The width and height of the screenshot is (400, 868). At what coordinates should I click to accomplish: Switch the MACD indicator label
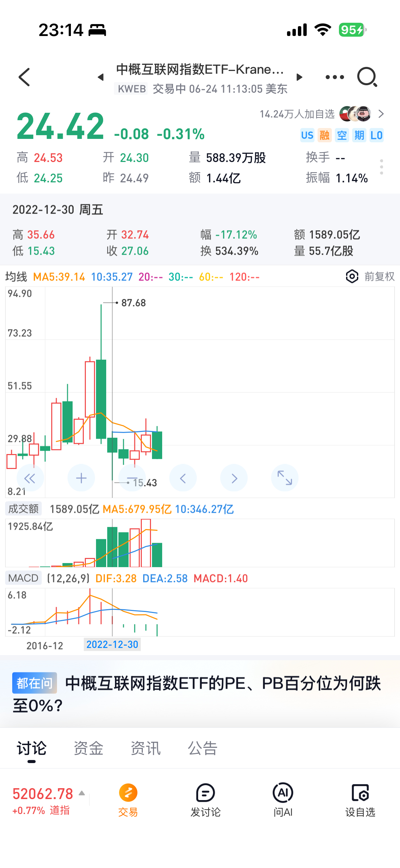click(23, 578)
